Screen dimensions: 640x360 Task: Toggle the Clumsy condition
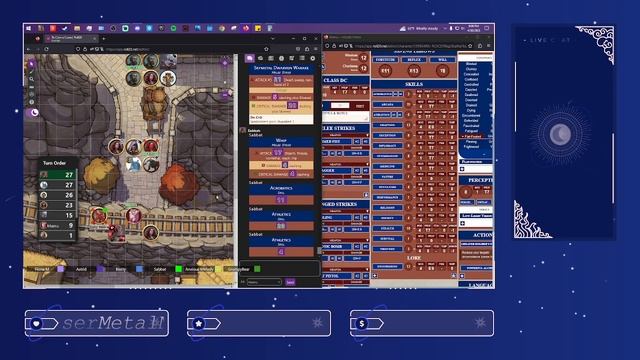click(x=471, y=69)
